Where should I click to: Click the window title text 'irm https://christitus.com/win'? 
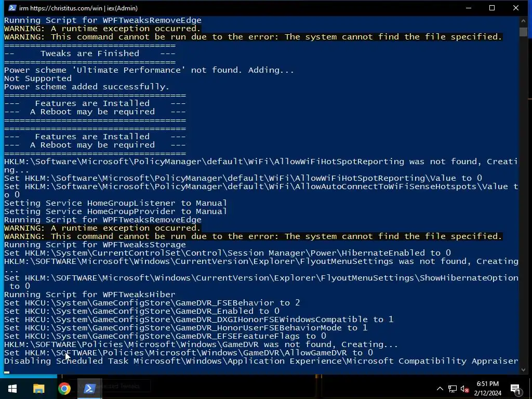[60, 8]
